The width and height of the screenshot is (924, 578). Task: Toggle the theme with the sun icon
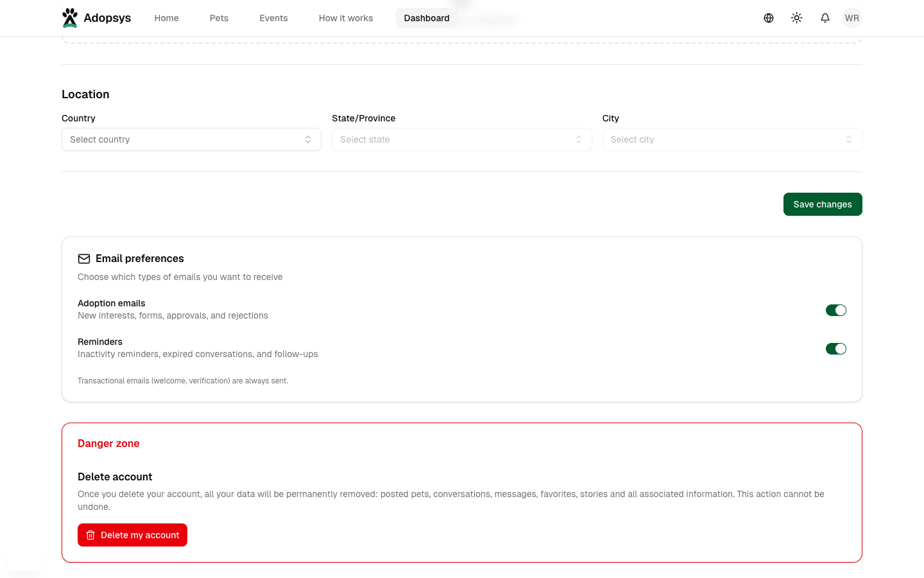(796, 17)
